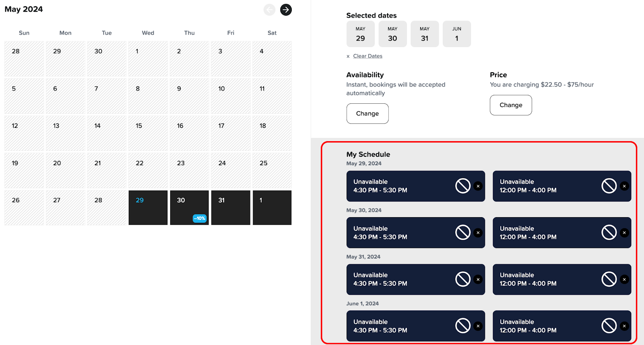Image resolution: width=644 pixels, height=345 pixels.
Task: Change the Availability setting
Action: [367, 113]
